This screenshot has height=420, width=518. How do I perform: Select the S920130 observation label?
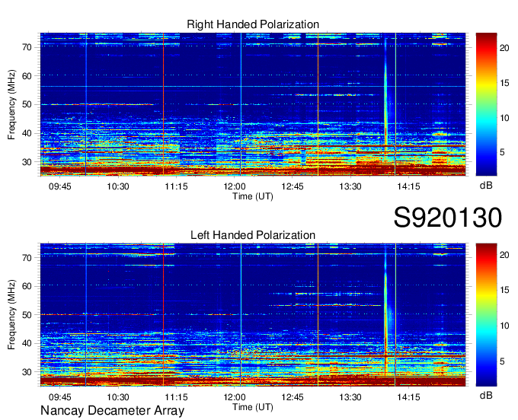click(x=448, y=218)
